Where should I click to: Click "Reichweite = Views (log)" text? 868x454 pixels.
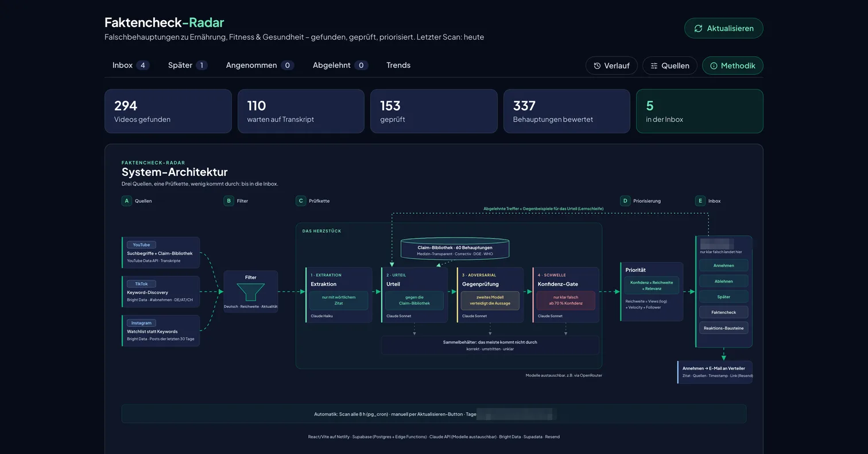[x=646, y=301]
